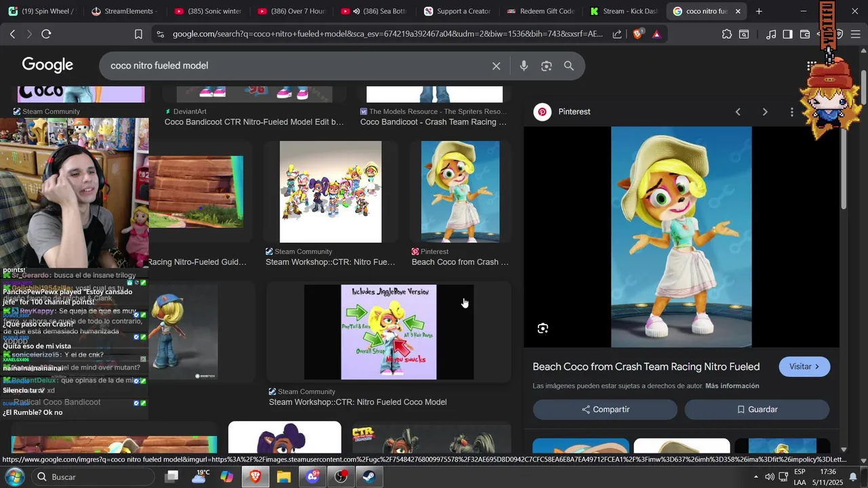Search inside image with Lens icon
Viewport: 868px width, 488px height.
coord(542,328)
